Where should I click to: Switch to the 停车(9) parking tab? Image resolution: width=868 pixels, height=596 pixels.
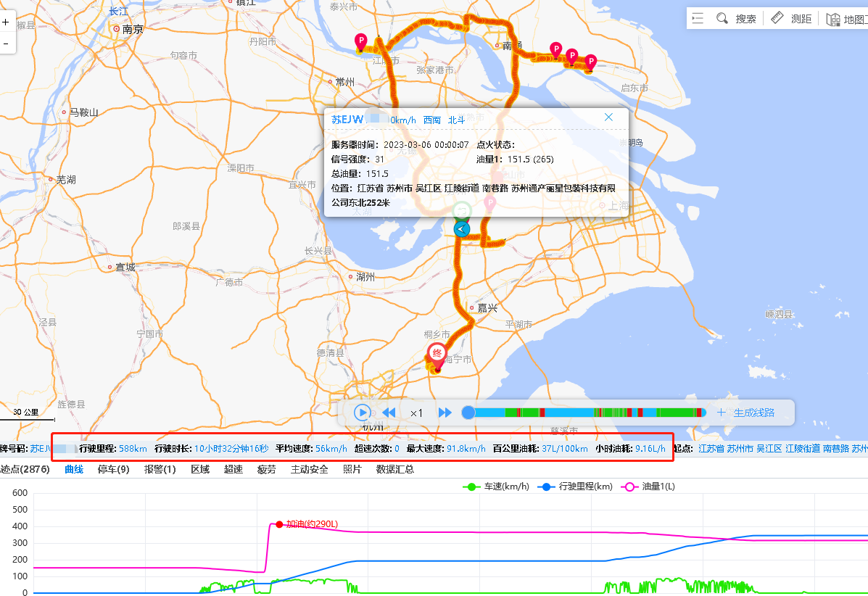(x=113, y=469)
